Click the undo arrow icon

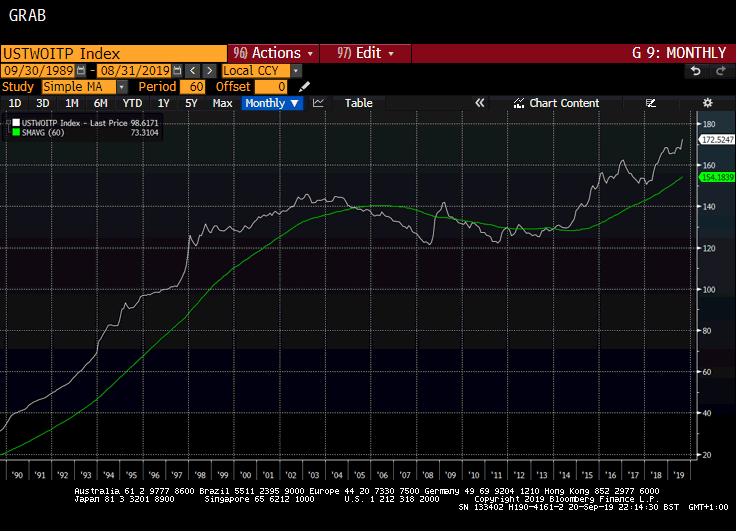(696, 71)
